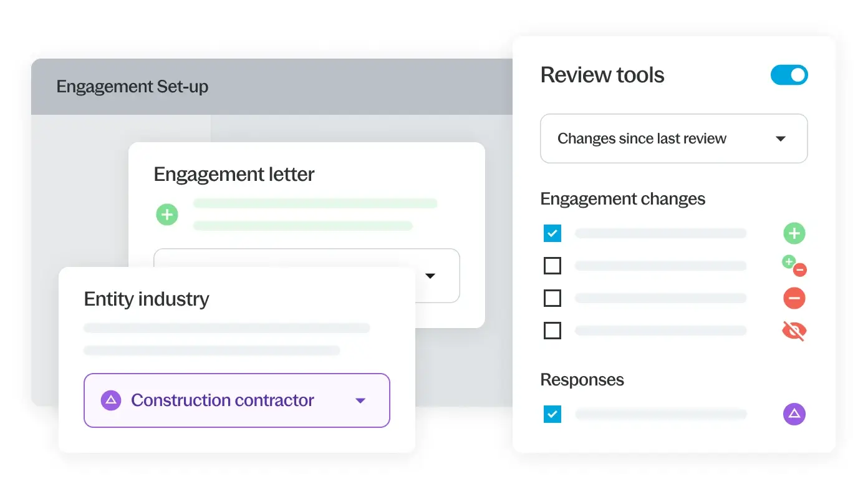The width and height of the screenshot is (868, 489).
Task: Check the third Engagement changes checkbox
Action: click(x=552, y=299)
